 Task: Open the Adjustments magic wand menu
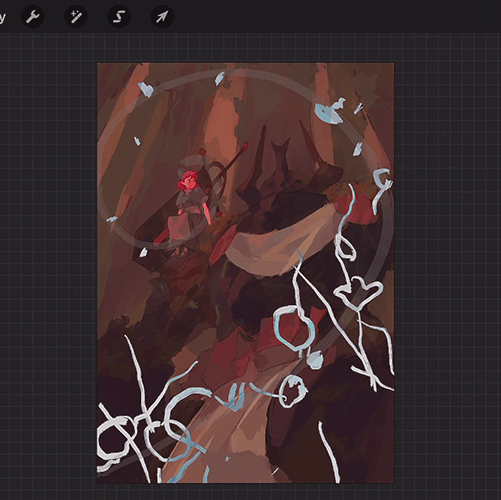[x=76, y=16]
